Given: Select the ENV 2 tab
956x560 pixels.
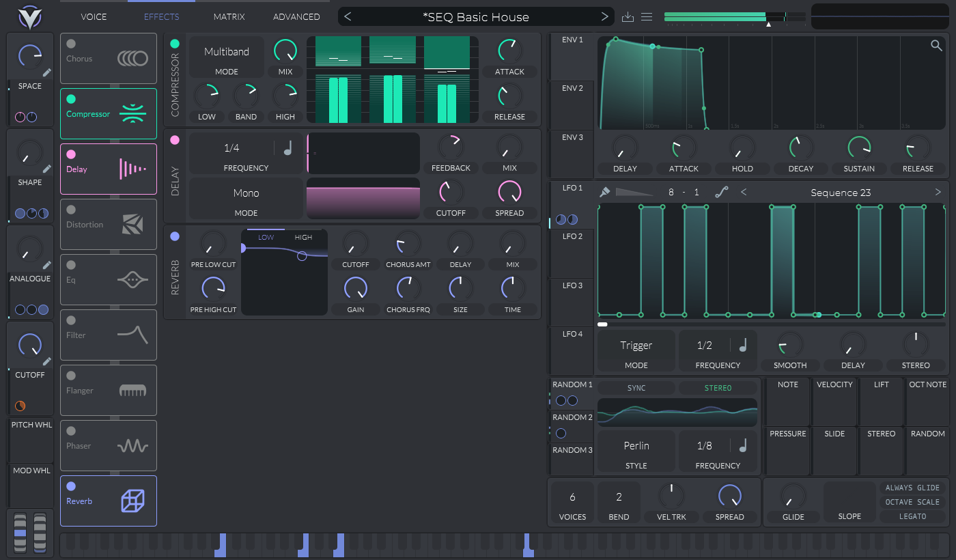Looking at the screenshot, I should coord(572,104).
